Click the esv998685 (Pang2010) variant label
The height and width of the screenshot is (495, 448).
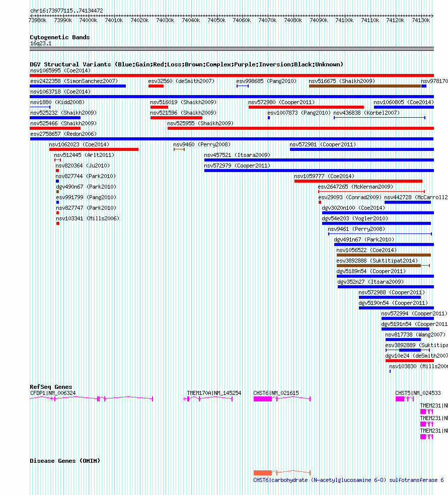[x=266, y=81]
